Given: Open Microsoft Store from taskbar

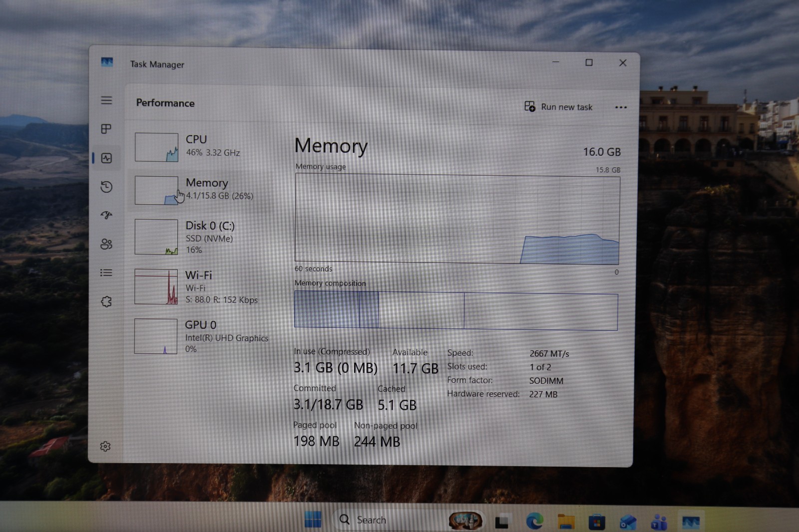Looking at the screenshot, I should 597,522.
